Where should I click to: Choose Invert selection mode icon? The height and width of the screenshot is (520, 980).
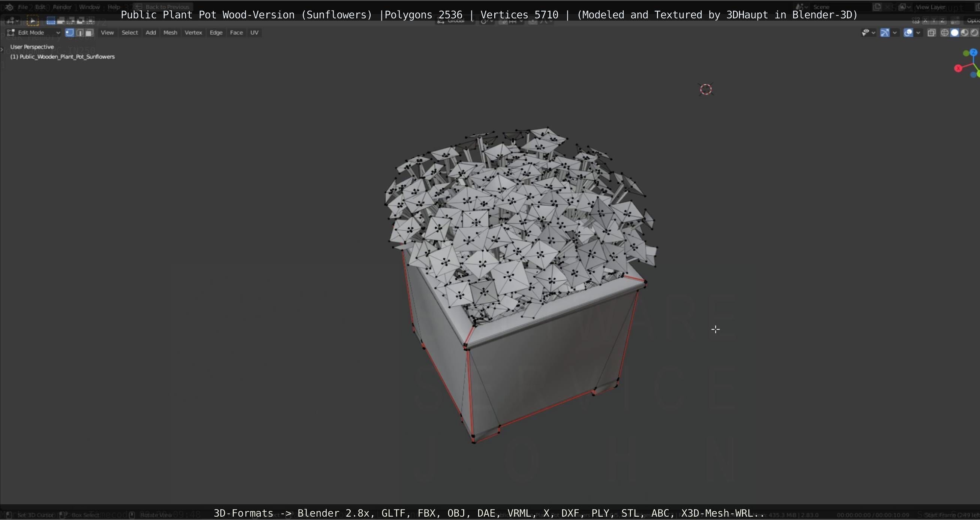tap(80, 21)
